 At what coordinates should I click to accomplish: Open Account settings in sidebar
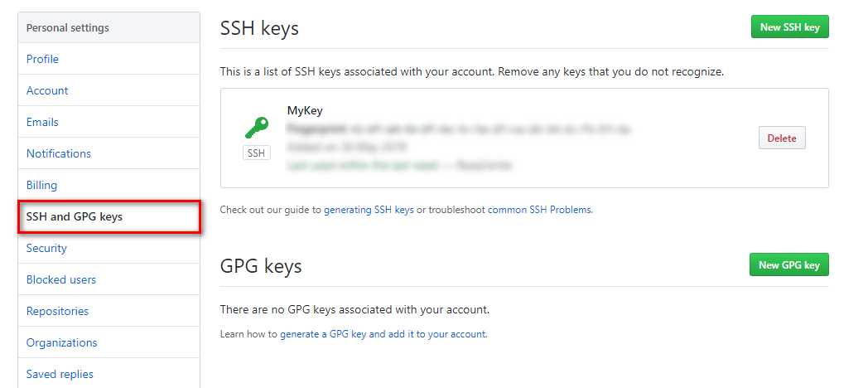click(x=47, y=90)
